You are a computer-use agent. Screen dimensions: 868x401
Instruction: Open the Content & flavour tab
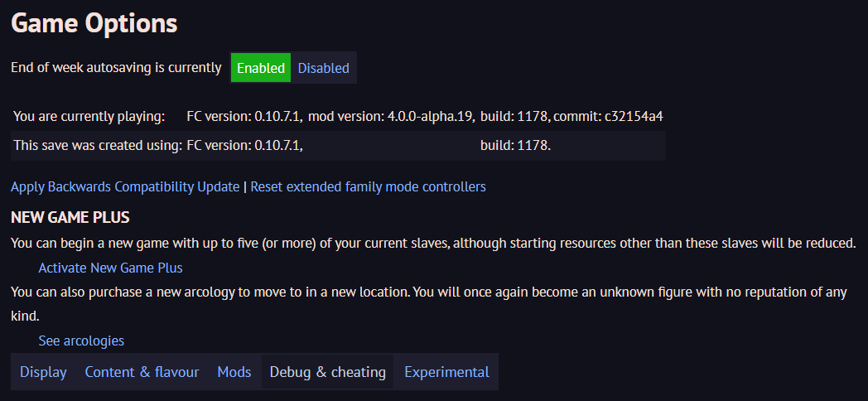[x=142, y=372]
